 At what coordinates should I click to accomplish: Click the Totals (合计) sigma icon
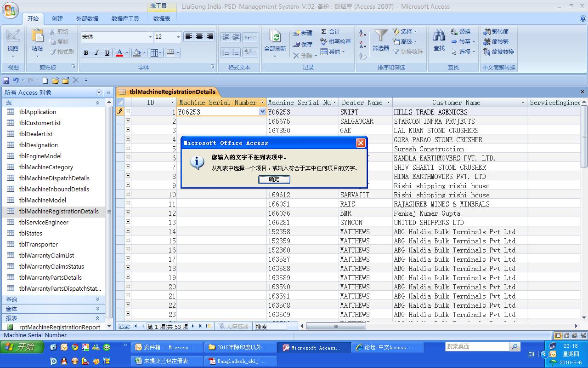pos(324,31)
